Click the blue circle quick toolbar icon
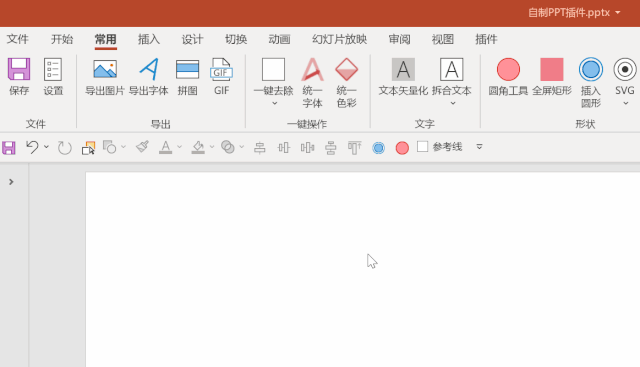Image resolution: width=640 pixels, height=367 pixels. [378, 148]
